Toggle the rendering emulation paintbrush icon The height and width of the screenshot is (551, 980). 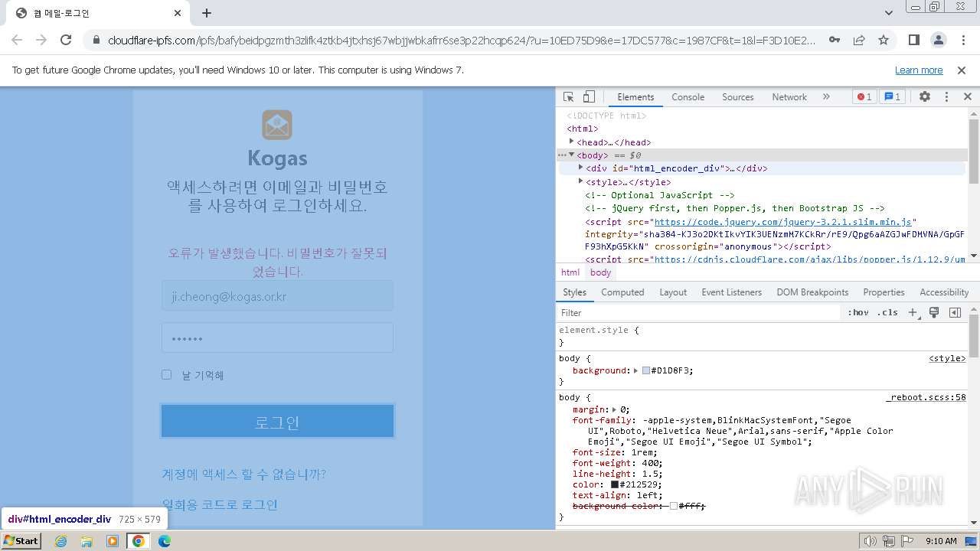point(934,312)
